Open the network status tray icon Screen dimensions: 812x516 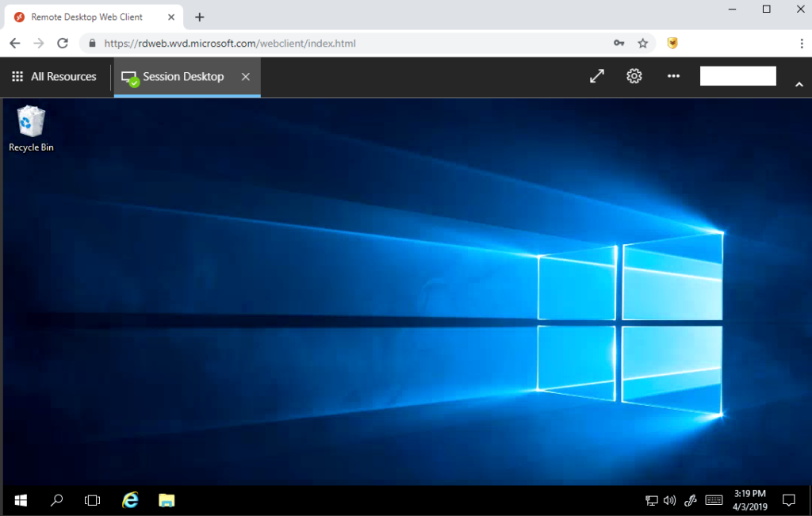tap(652, 500)
